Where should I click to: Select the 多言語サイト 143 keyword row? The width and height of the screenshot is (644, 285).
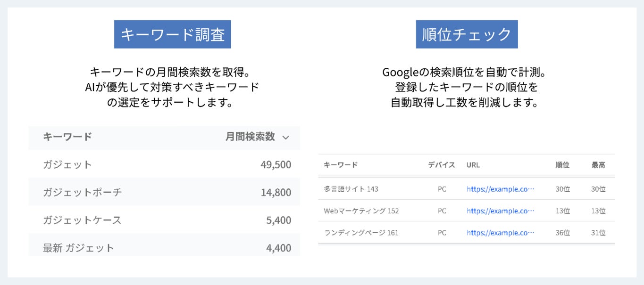click(x=351, y=189)
